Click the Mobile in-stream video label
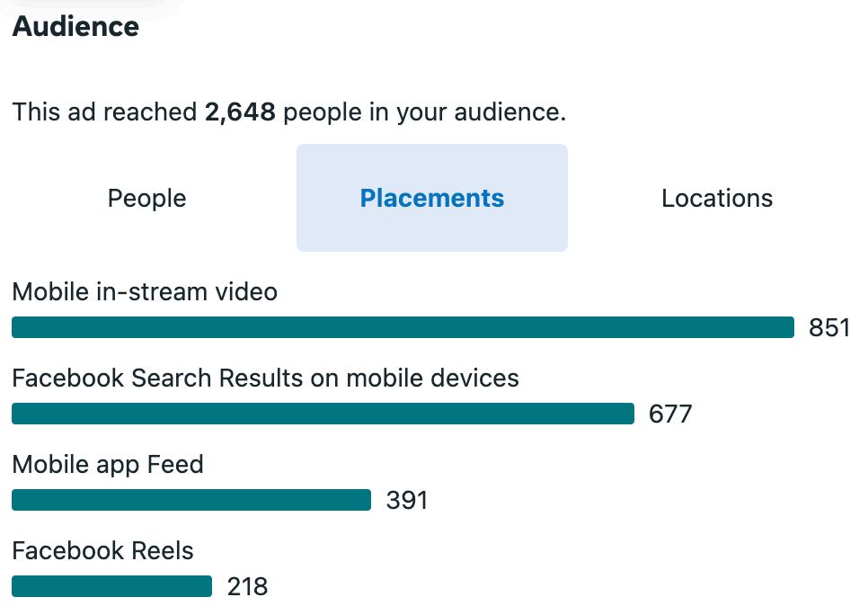The image size is (868, 606). click(x=145, y=292)
